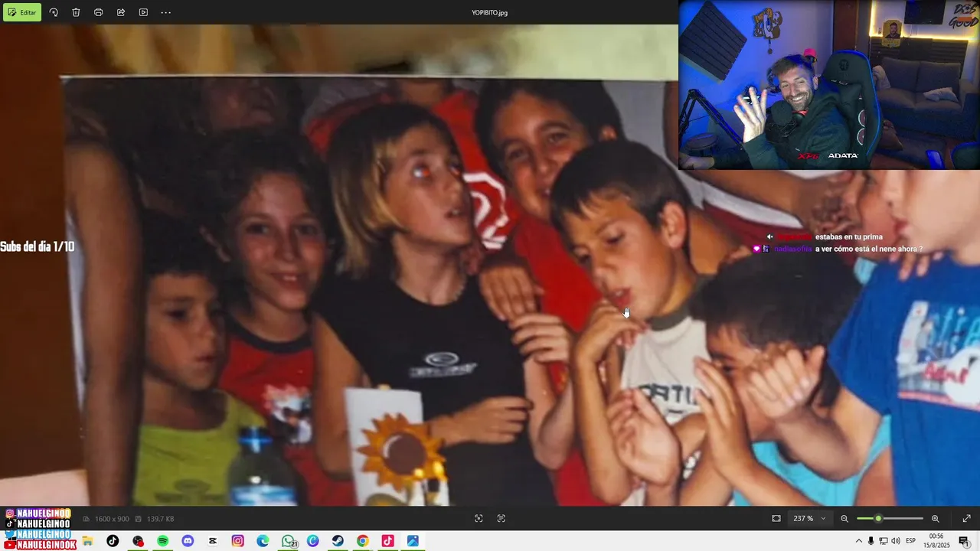Screen dimensions: 980x551
Task: Open CapCut from the taskbar
Action: point(213,541)
